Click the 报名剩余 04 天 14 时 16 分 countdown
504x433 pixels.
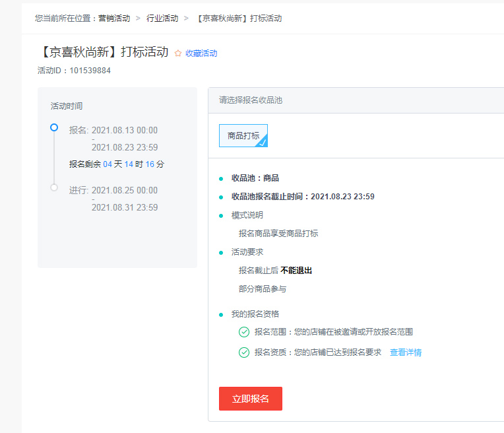117,164
